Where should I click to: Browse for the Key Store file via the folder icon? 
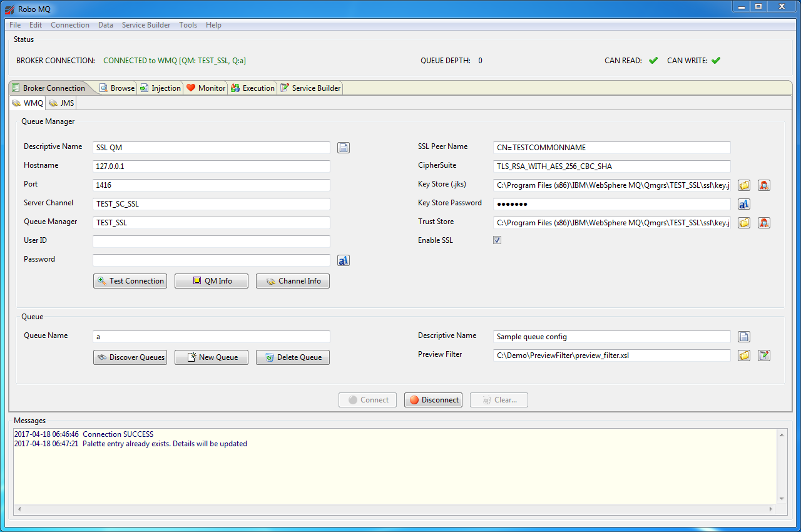click(x=743, y=185)
